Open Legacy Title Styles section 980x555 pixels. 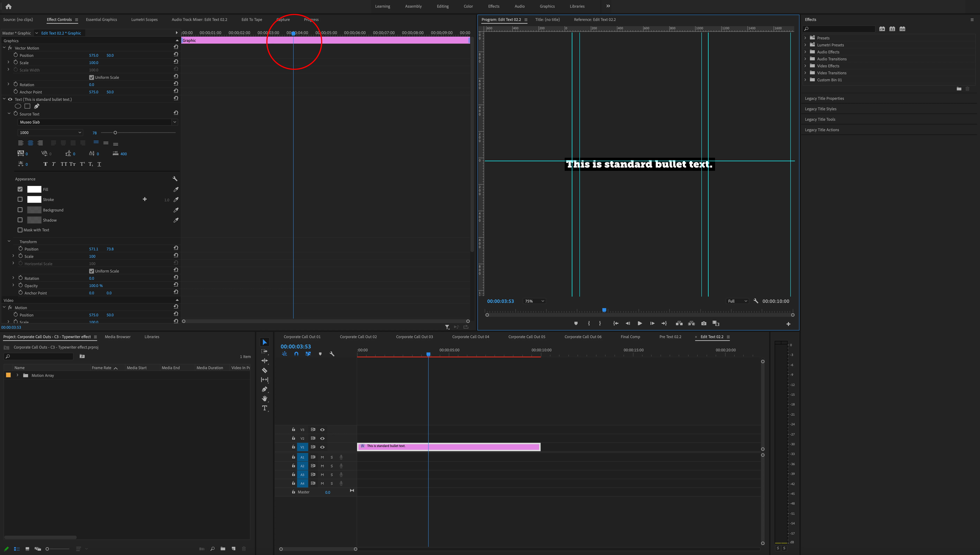click(820, 109)
